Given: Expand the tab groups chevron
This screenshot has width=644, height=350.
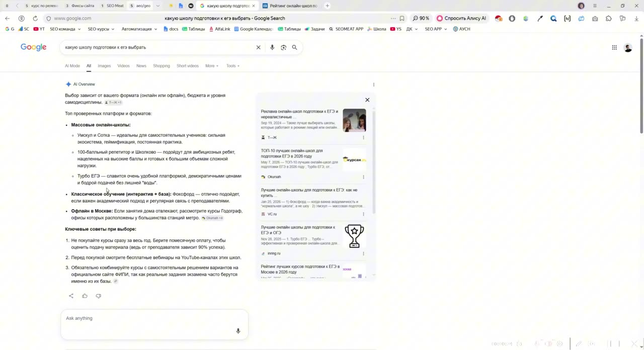Looking at the screenshot, I should [x=158, y=6].
